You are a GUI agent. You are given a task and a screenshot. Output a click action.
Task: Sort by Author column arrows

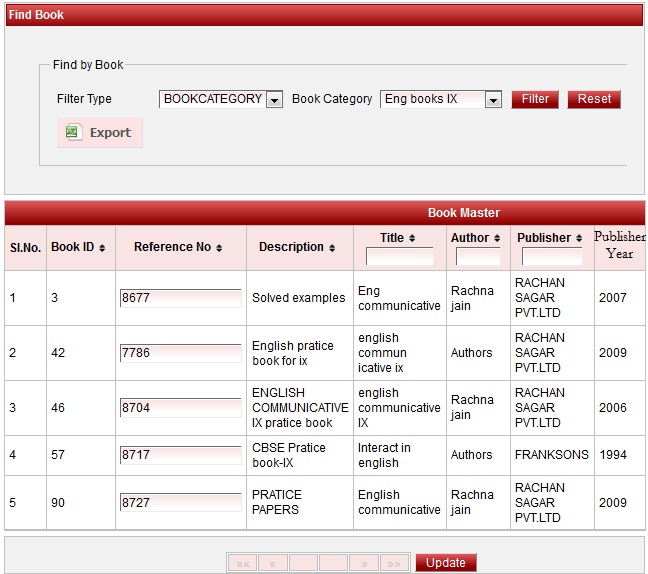point(497,238)
